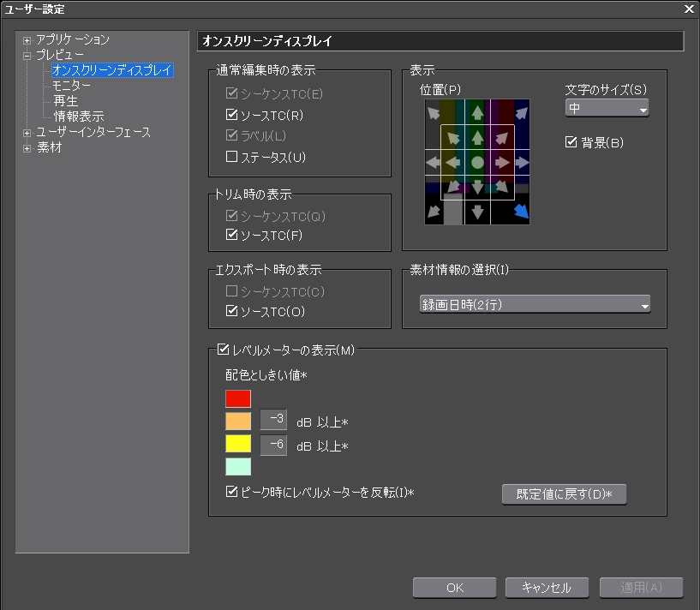Expand the アプリケーション tree node

27,40
